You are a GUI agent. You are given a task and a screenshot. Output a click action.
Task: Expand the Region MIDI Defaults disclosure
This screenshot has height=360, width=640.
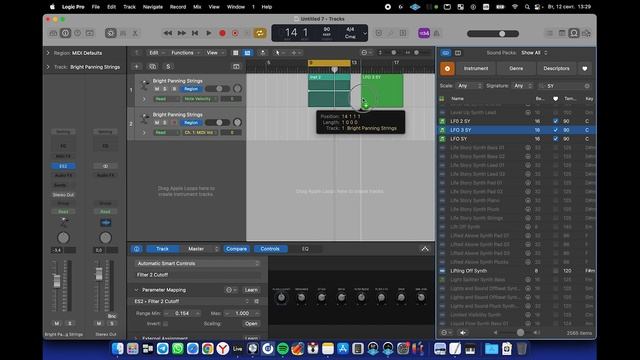click(48, 53)
